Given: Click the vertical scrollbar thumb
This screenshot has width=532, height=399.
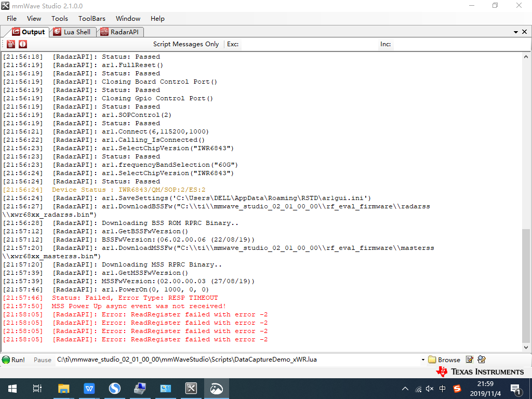Looking at the screenshot, I should point(526,286).
